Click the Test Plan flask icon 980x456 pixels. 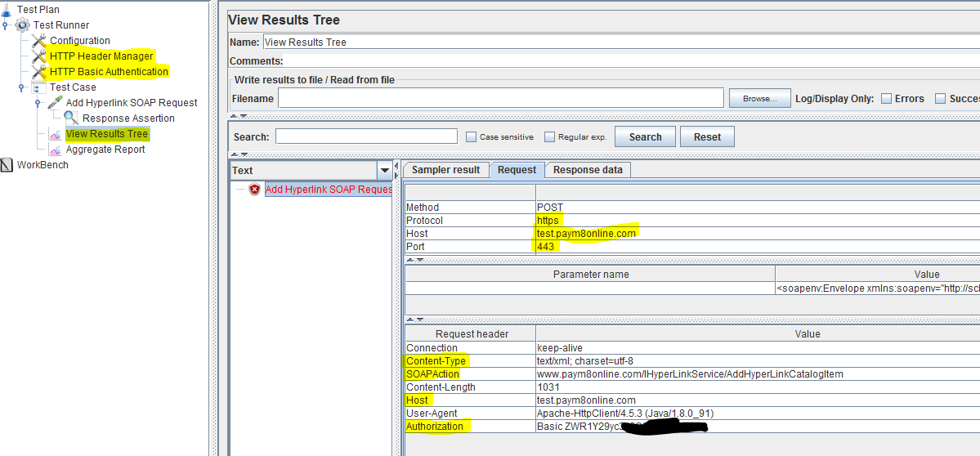coord(7,9)
